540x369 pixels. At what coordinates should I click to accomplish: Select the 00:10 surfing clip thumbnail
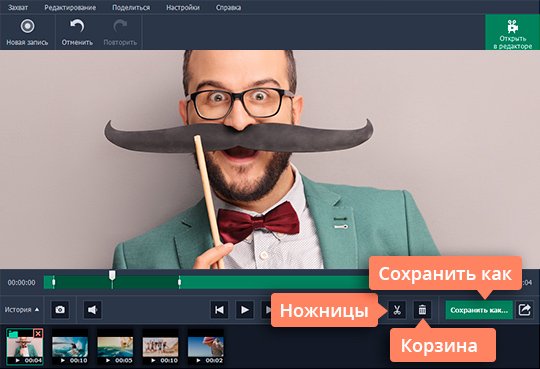70,347
